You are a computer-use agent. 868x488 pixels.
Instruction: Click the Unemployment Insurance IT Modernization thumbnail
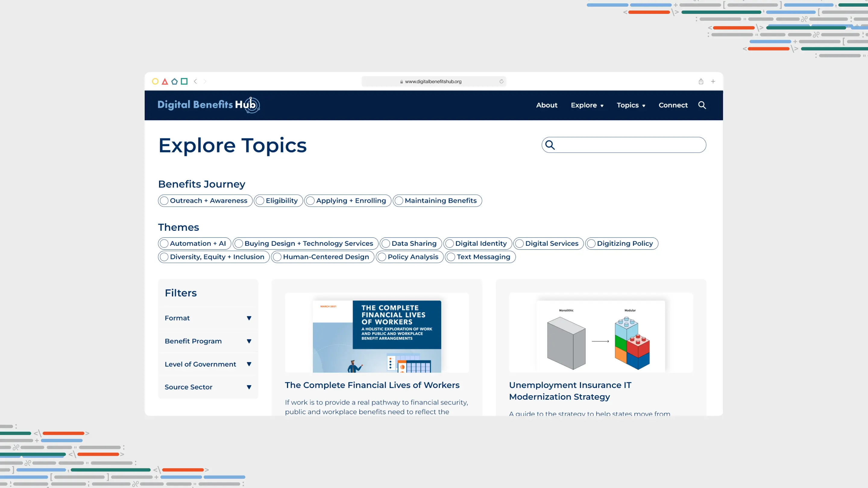pyautogui.click(x=601, y=333)
